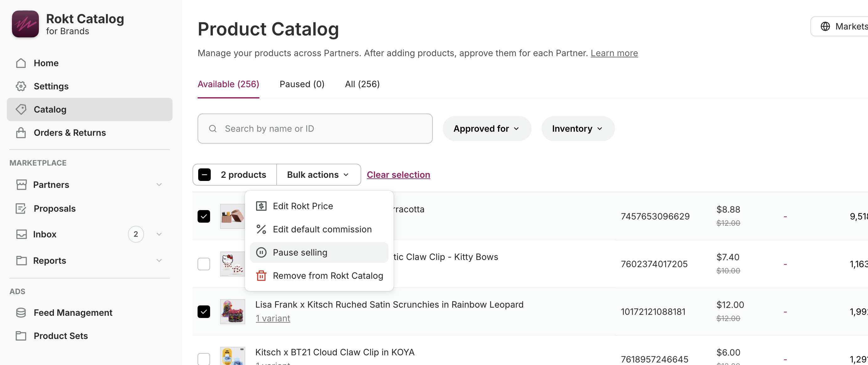Screen dimensions: 868x365
Task: Check the Kitty Bows Claw Clip checkbox
Action: [x=204, y=264]
